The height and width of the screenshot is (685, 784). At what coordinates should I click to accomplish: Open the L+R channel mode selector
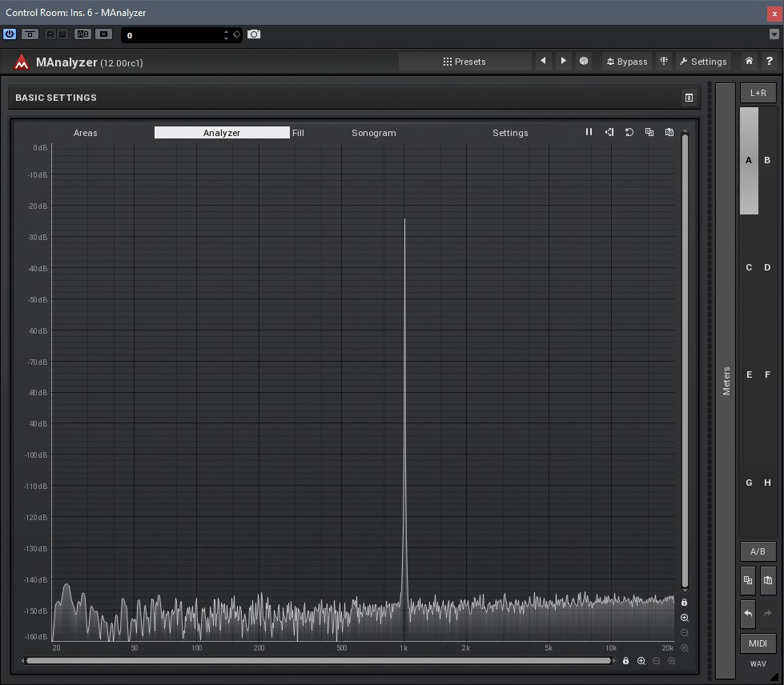click(x=758, y=93)
